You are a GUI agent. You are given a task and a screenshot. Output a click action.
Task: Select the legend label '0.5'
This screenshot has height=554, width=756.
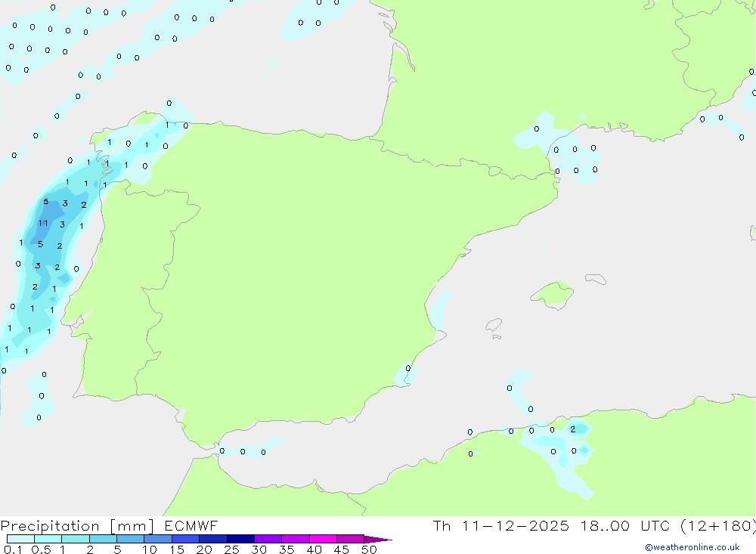(x=41, y=549)
